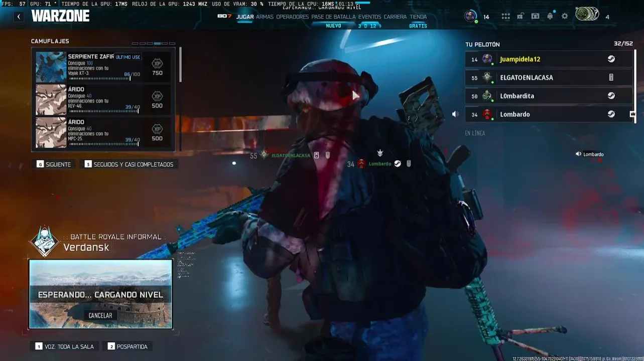The width and height of the screenshot is (644, 361).
Task: Click crown leader icon next to Lombardo
Action: 632,114
